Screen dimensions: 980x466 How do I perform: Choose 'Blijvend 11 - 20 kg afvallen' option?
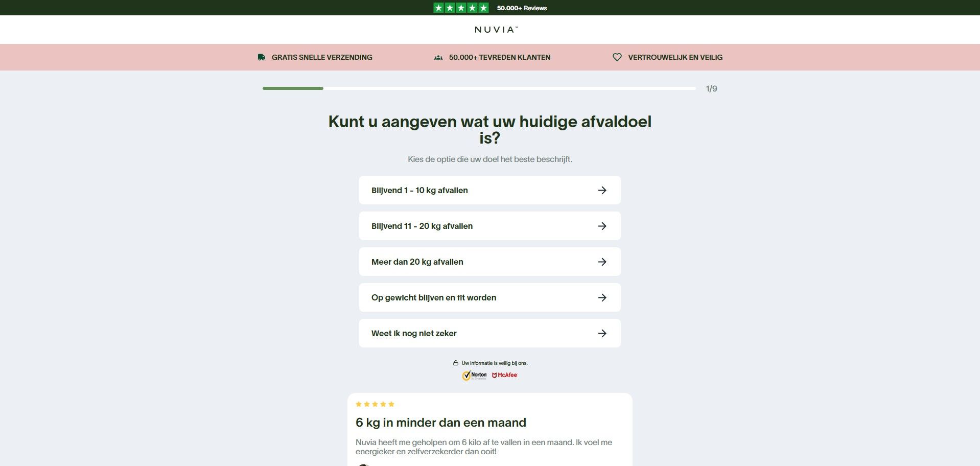pos(422,226)
